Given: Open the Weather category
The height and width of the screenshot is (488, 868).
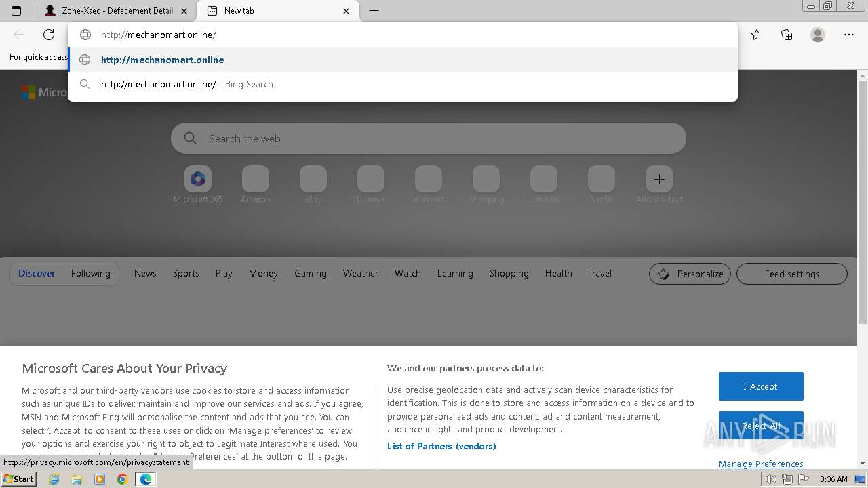Looking at the screenshot, I should tap(361, 273).
